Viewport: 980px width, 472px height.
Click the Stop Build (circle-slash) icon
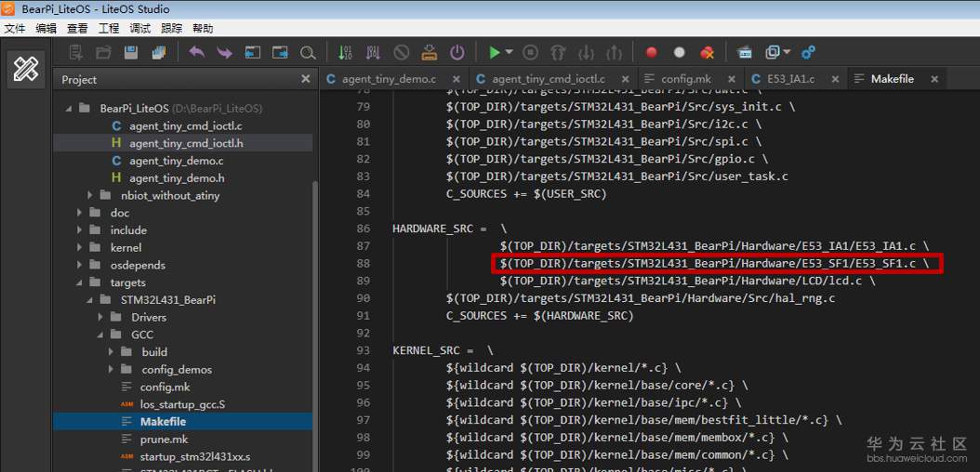(x=402, y=53)
